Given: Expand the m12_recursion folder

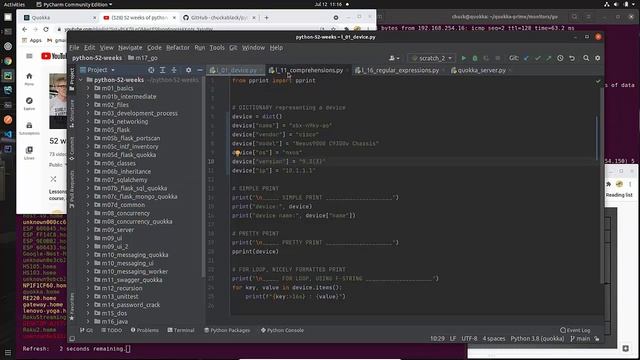Looking at the screenshot, I should [88, 288].
